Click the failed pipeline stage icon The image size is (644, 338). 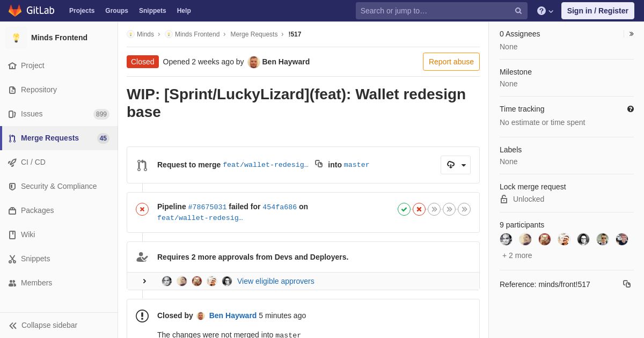pos(419,209)
